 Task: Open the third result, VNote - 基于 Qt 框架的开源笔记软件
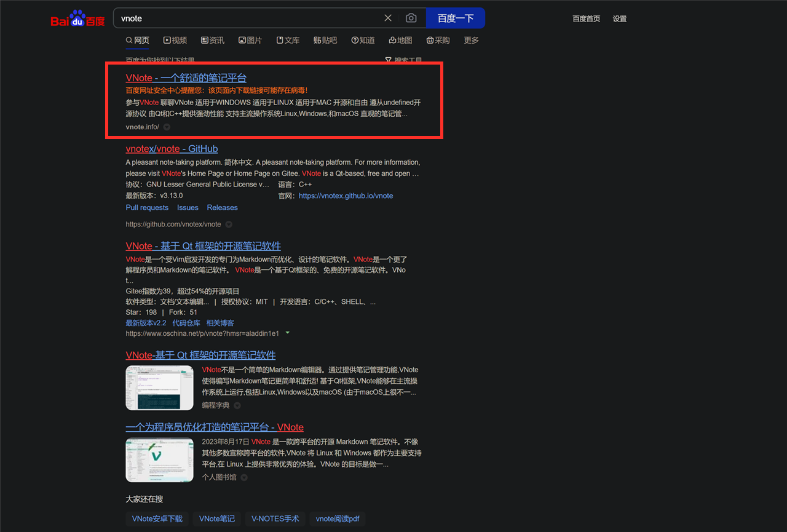tap(203, 246)
